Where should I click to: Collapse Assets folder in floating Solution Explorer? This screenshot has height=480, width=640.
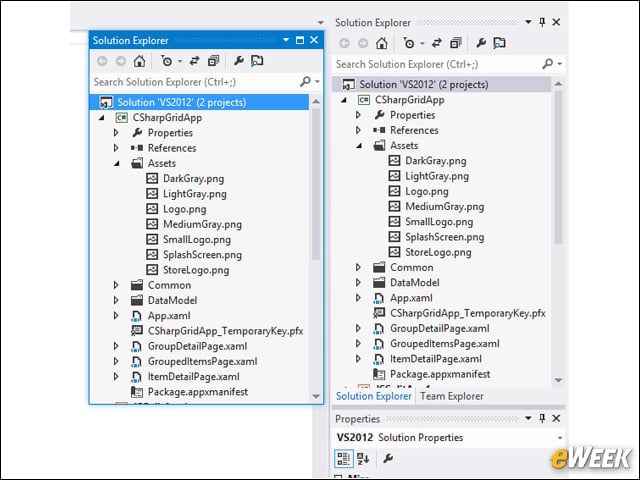(117, 164)
